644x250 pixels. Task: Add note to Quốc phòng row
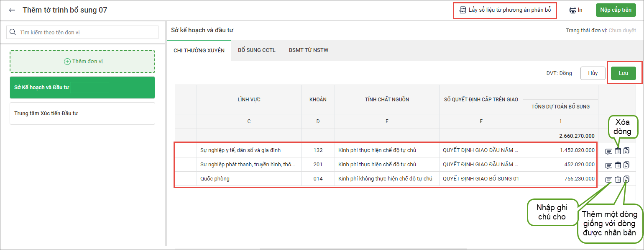(609, 180)
